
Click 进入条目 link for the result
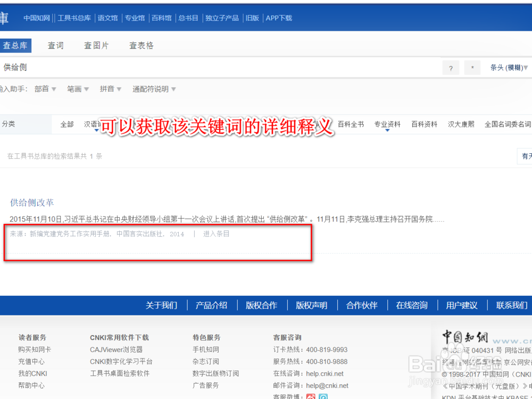tap(216, 234)
